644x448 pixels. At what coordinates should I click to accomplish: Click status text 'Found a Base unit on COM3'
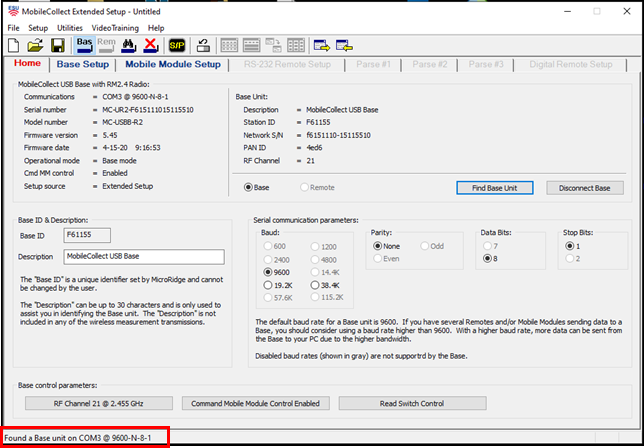78,438
